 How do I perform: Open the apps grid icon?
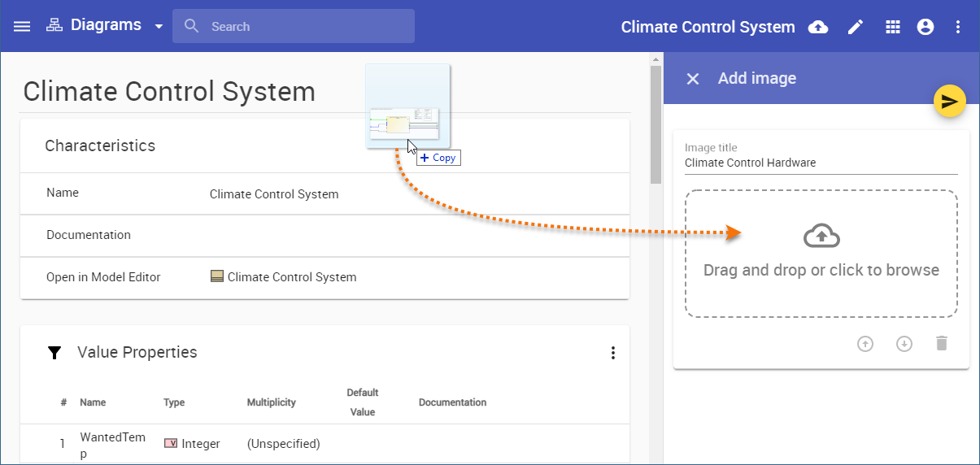[x=893, y=27]
